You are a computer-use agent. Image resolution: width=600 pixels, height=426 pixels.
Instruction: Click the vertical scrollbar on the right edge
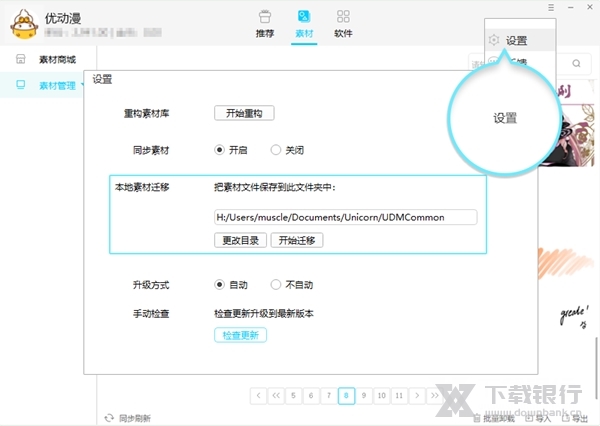(x=596, y=367)
